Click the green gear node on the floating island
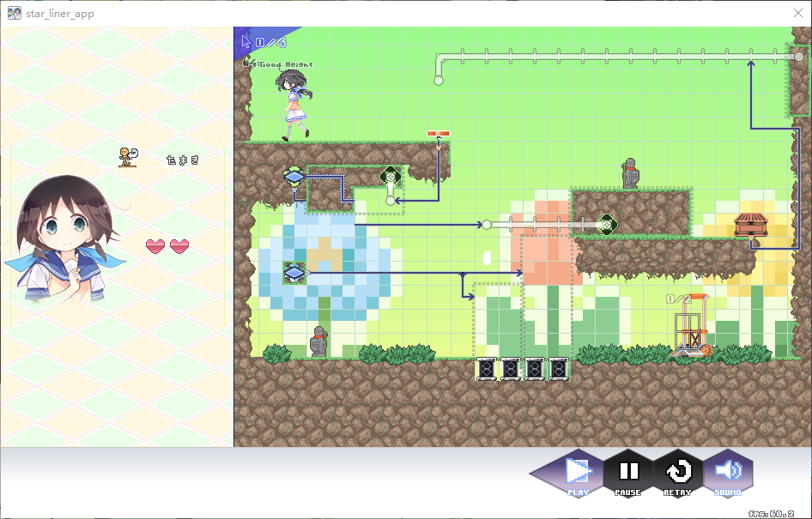 606,225
